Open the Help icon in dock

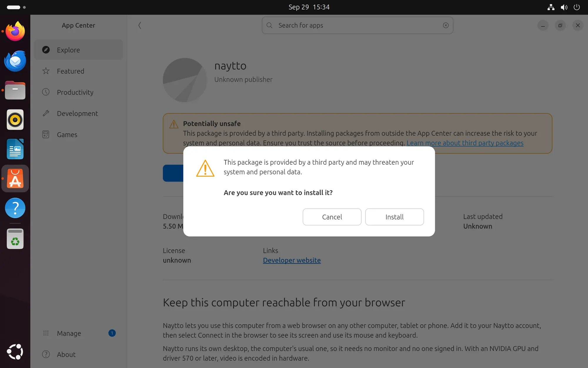tap(15, 208)
